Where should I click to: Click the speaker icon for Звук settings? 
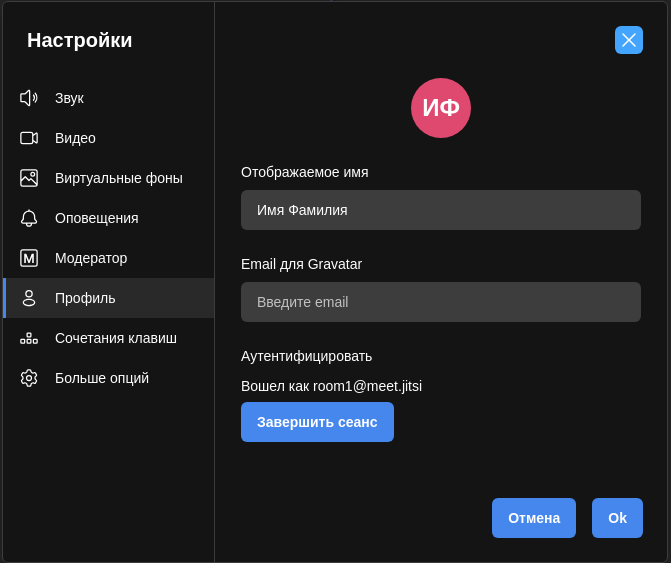[28, 98]
